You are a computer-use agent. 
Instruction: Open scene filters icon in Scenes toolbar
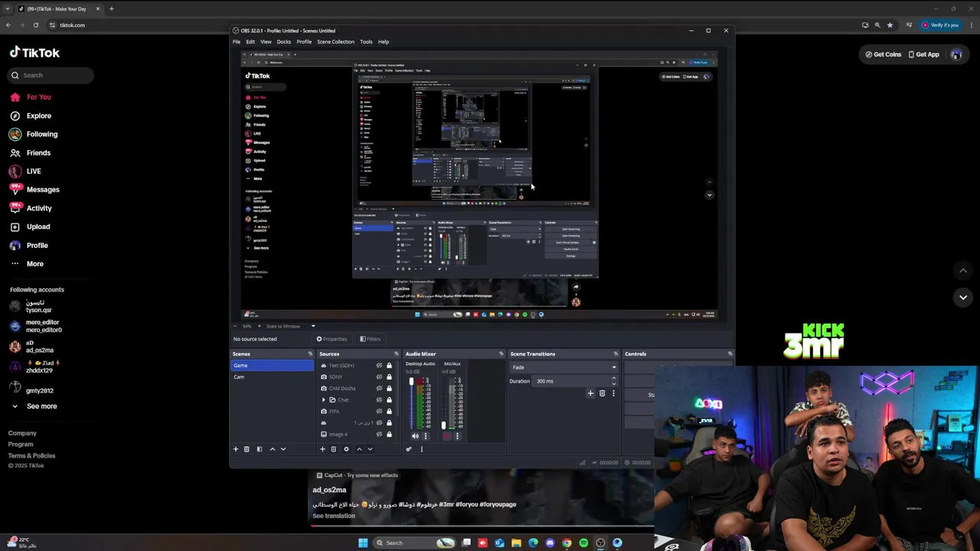point(260,449)
